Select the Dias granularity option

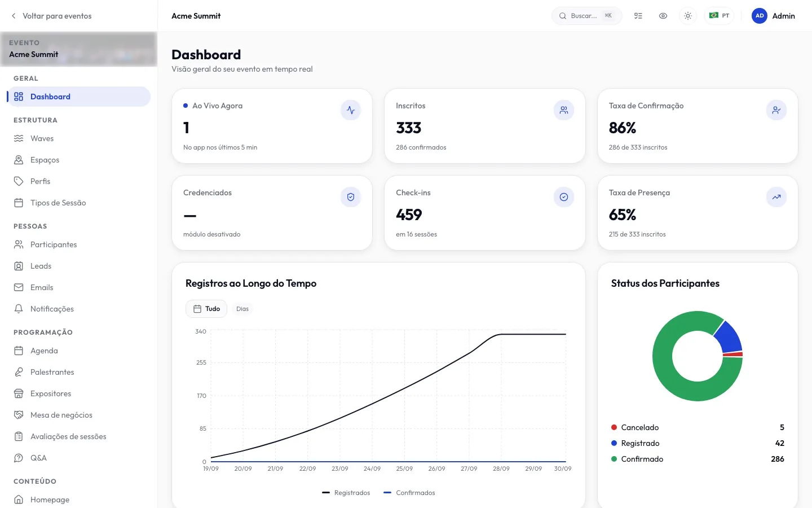[242, 309]
